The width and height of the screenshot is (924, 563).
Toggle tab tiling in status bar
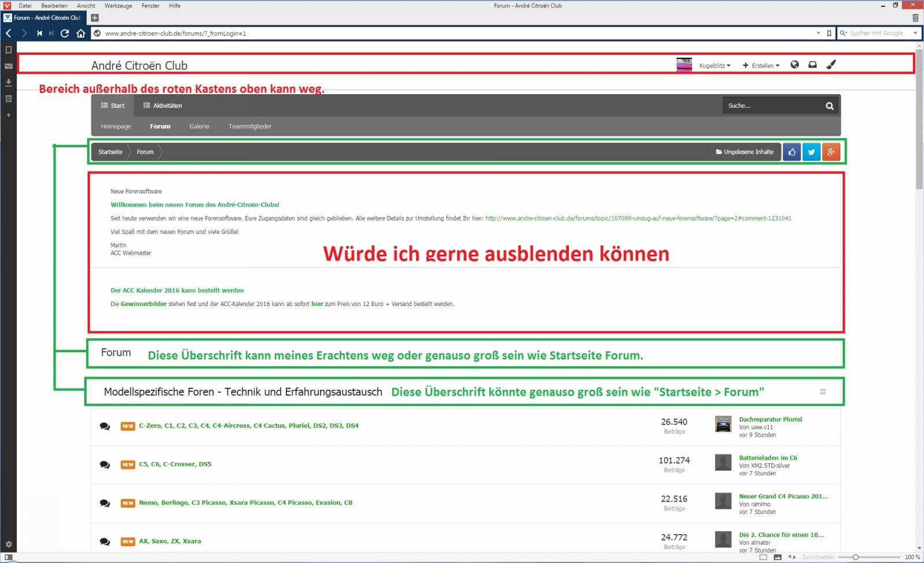pyautogui.click(x=763, y=557)
